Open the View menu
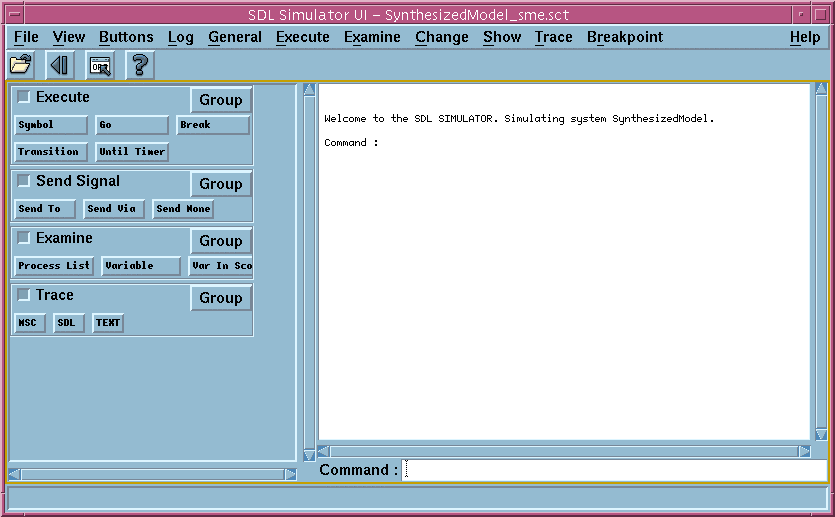 [x=69, y=37]
